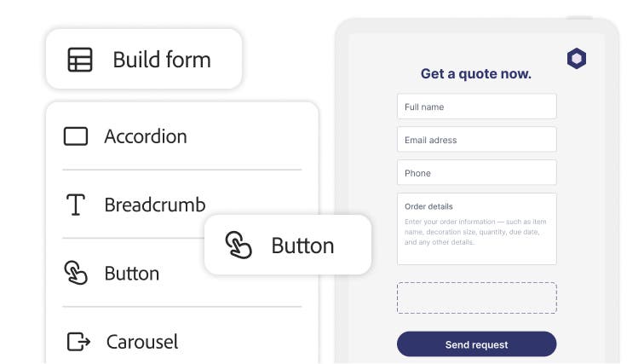The image size is (644, 364).
Task: Click the Phone input field
Action: [476, 173]
